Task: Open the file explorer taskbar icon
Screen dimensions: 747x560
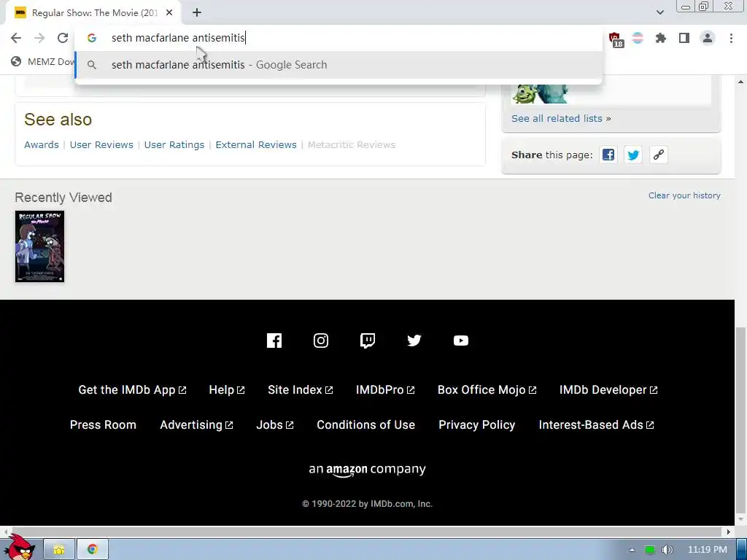Action: tap(59, 550)
